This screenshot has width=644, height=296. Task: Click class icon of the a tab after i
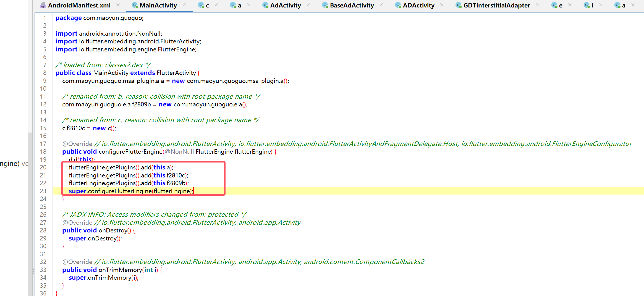tap(617, 5)
